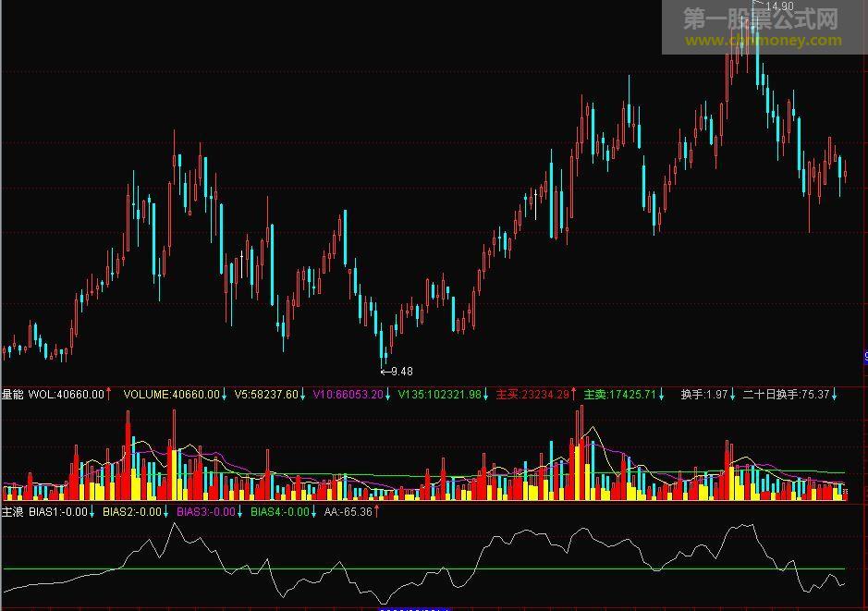The height and width of the screenshot is (611, 868).
Task: Click the down arrow after 二十日换手:75.37
Action: [835, 394]
